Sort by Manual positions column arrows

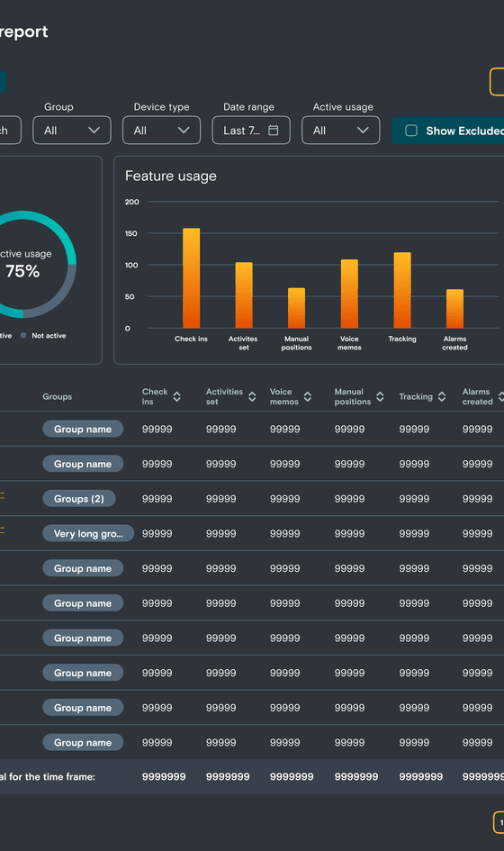pos(381,397)
